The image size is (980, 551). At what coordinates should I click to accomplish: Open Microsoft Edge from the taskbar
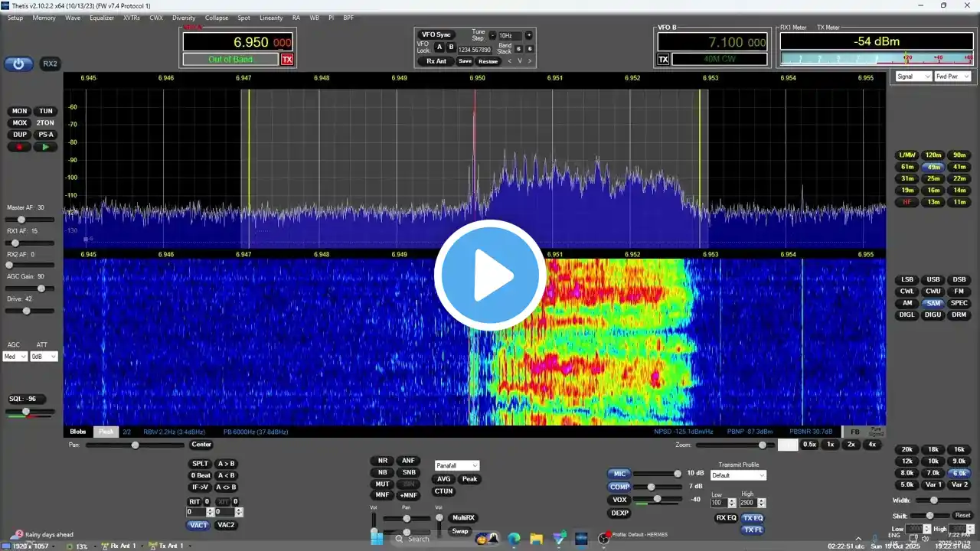(x=514, y=539)
